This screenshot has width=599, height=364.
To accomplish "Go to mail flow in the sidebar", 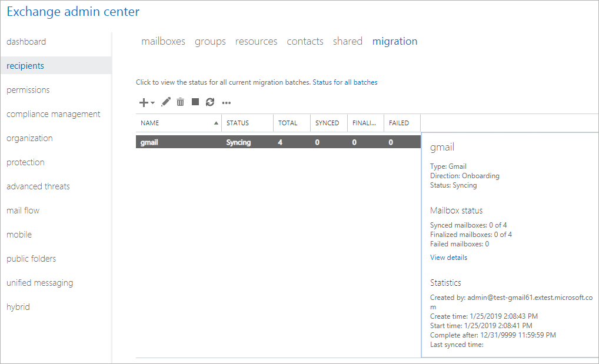I will tap(23, 211).
